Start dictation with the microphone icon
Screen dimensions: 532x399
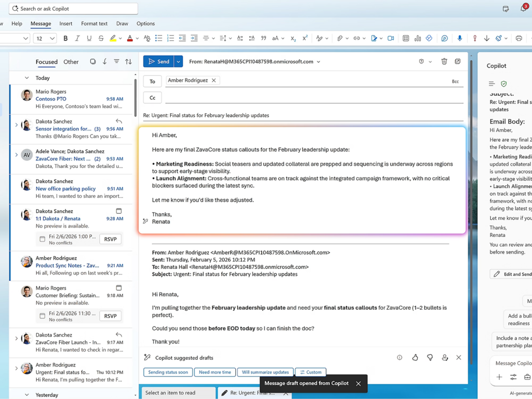point(460,37)
